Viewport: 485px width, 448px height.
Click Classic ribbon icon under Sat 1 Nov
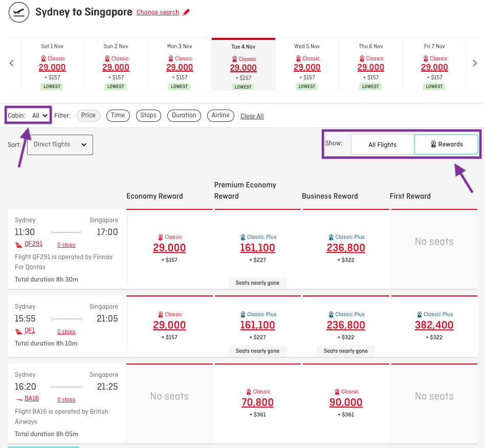(43, 58)
